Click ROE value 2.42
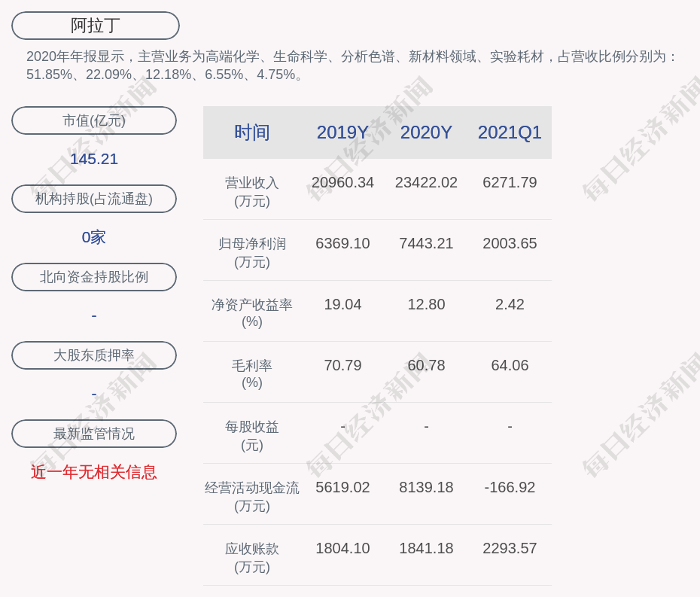The image size is (700, 597). [510, 305]
